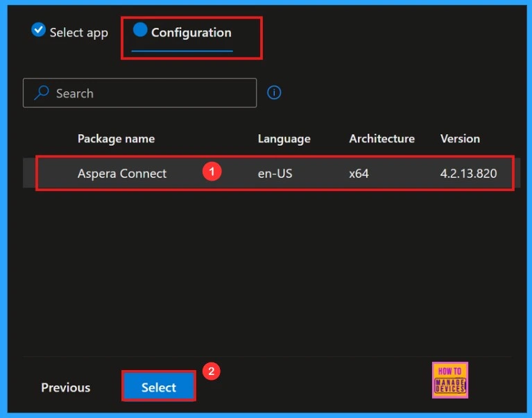Confirm with the blue Select button
The width and height of the screenshot is (532, 418).
(x=159, y=387)
